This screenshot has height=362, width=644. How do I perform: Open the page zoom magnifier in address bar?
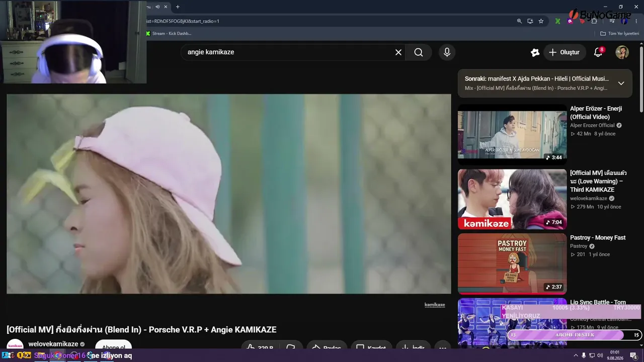519,21
